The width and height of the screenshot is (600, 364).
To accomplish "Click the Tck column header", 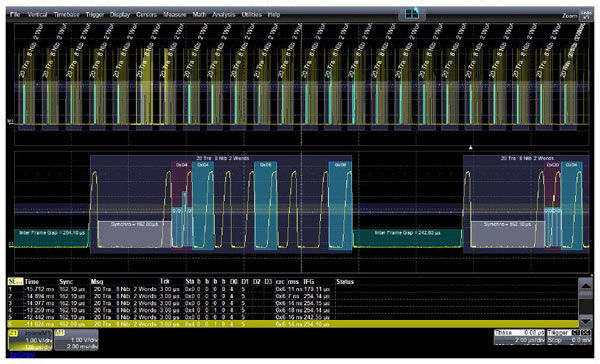I will (x=165, y=282).
